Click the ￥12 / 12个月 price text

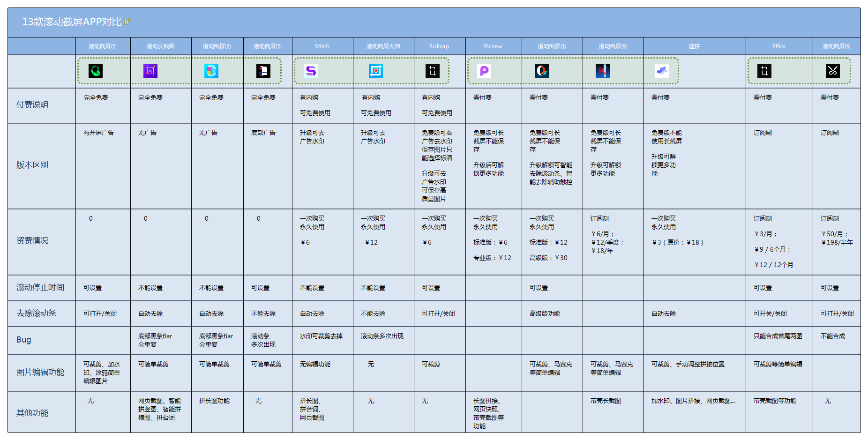pyautogui.click(x=774, y=265)
